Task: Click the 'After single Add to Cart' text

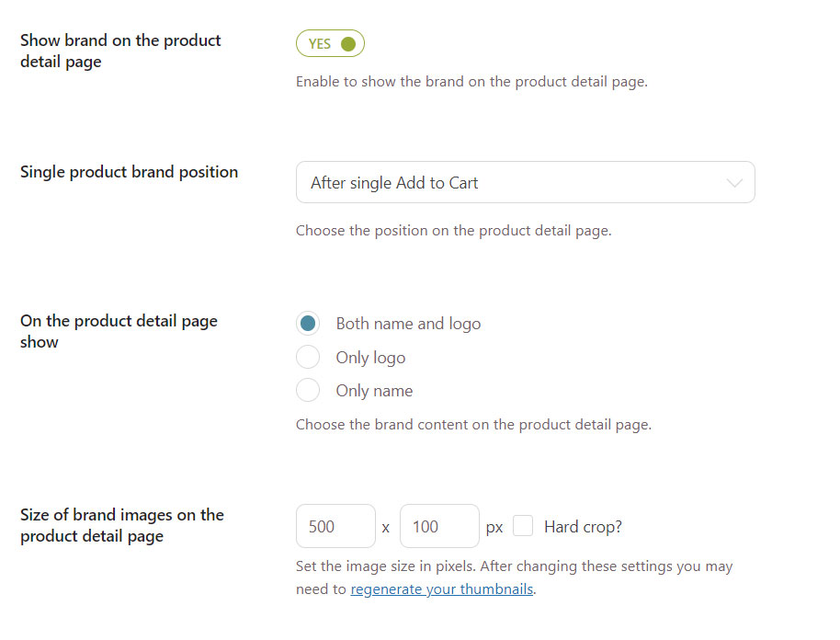Action: (x=394, y=183)
